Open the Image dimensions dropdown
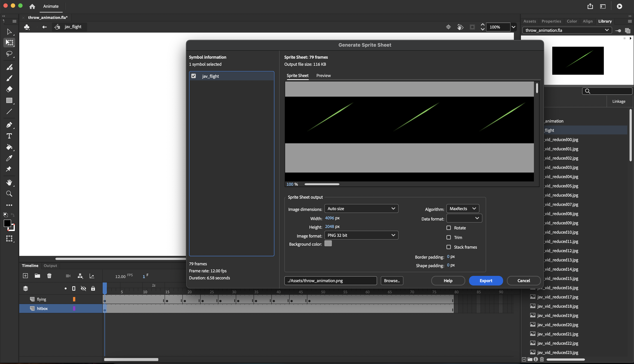Viewport: 634px width, 364px height. tap(361, 208)
